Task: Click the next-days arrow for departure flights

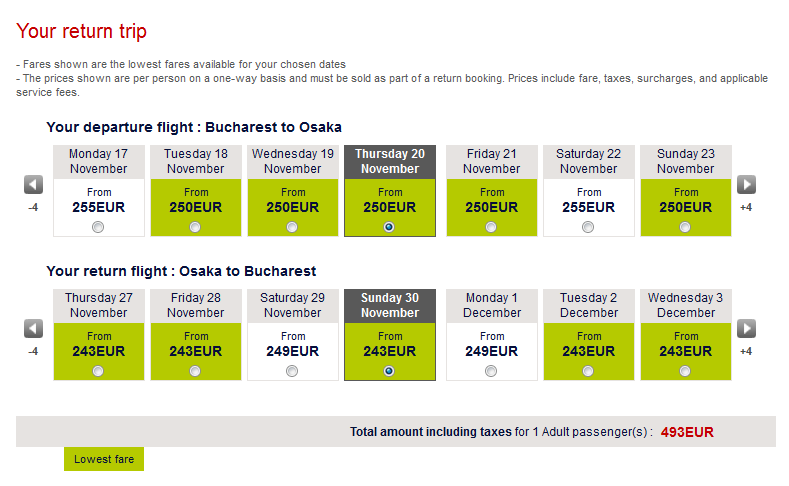Action: 746,185
